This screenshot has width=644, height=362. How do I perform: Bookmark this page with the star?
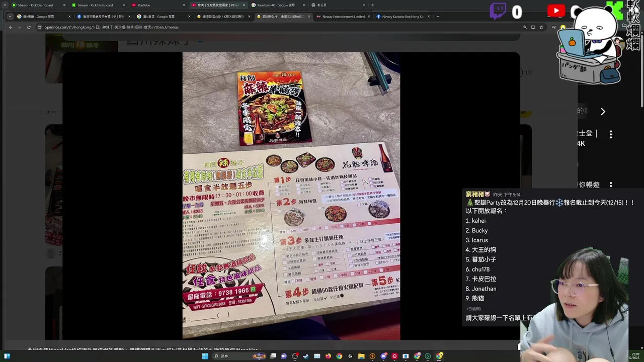pos(541,27)
